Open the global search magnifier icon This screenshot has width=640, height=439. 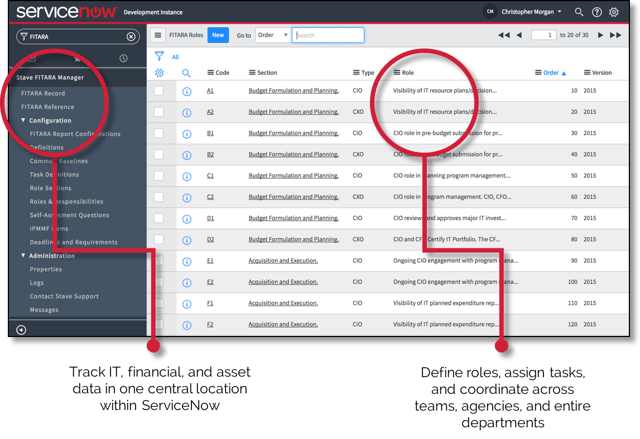579,12
